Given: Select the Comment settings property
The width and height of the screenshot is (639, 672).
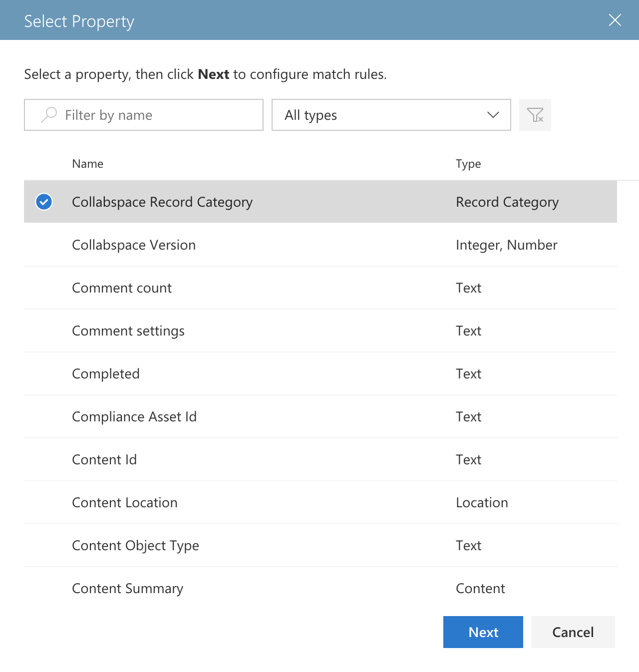Looking at the screenshot, I should click(320, 331).
